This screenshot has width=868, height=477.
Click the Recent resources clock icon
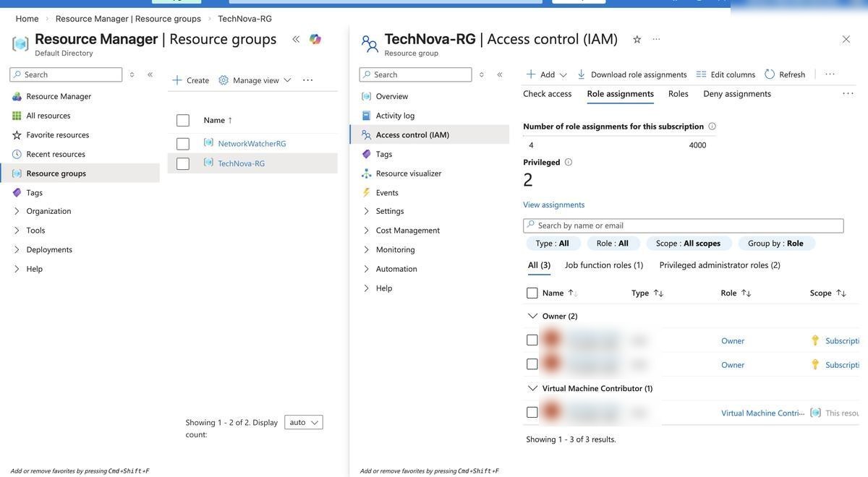(17, 154)
